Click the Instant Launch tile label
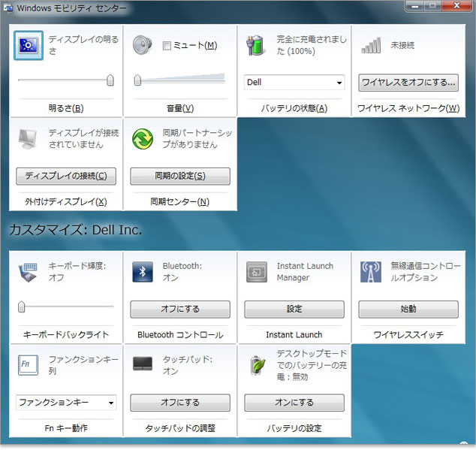 (294, 335)
